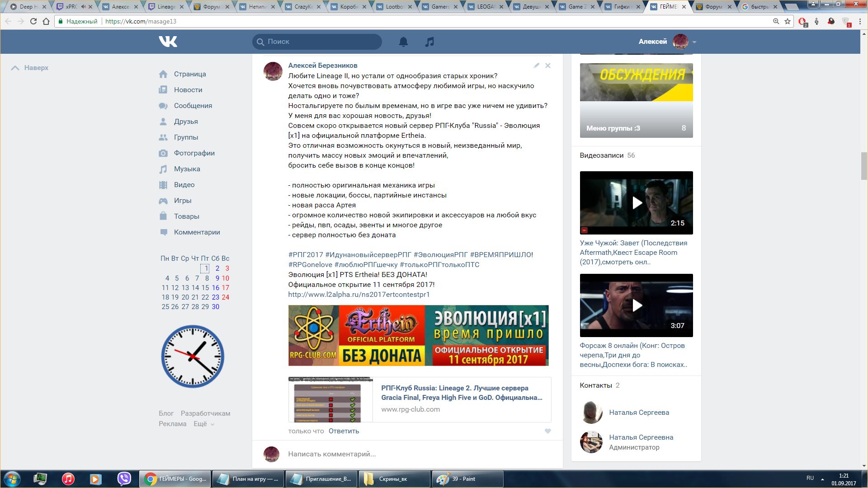Open iTunes icon in taskbar
The width and height of the screenshot is (868, 488).
(x=68, y=479)
